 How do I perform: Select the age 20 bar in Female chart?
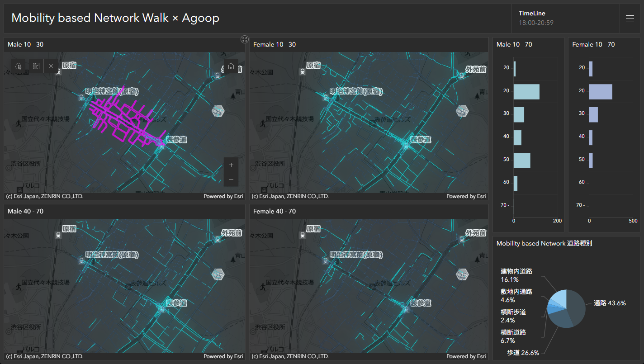(600, 92)
